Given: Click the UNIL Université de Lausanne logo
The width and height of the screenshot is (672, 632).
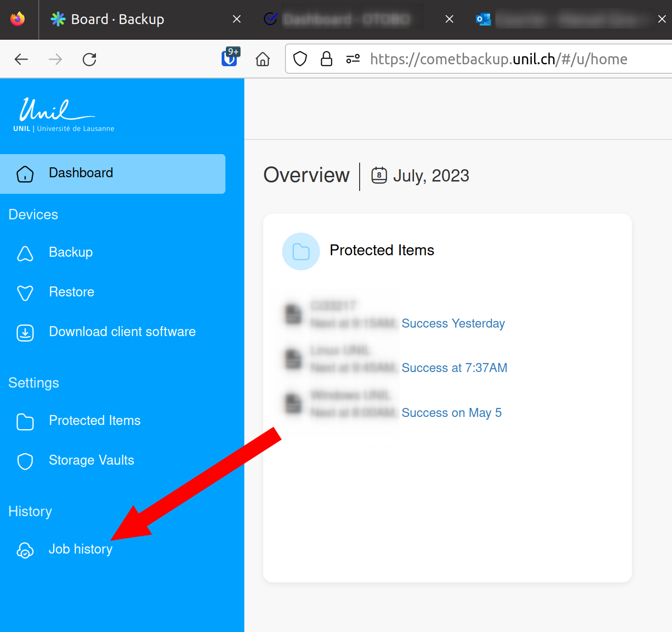Looking at the screenshot, I should point(63,115).
